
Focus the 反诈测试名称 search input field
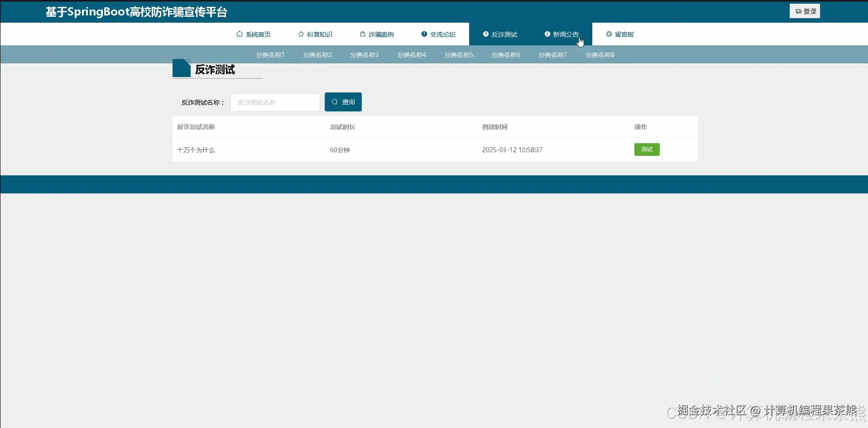point(275,102)
